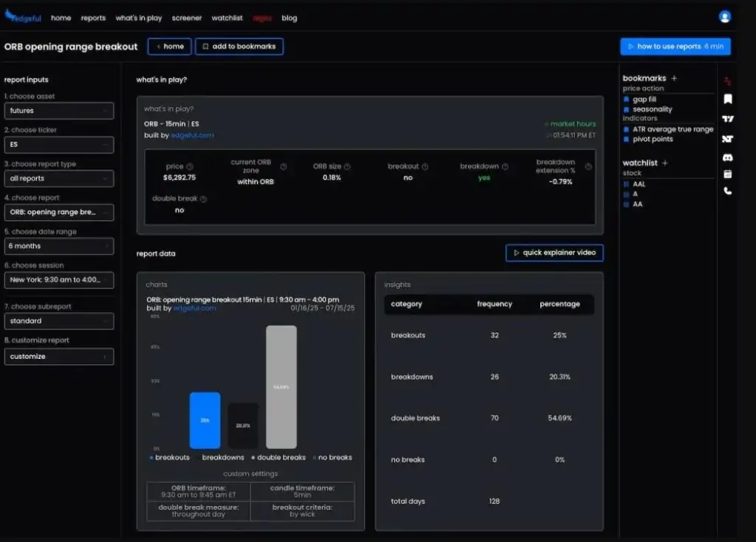This screenshot has height=542, width=756.
Task: Toggle the no breaks legend item
Action: tap(332, 457)
